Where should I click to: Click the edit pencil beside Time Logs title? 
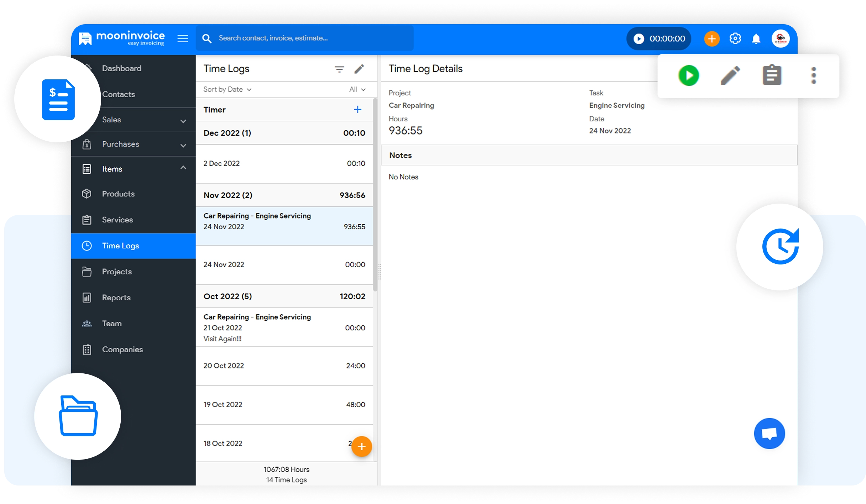pos(359,69)
